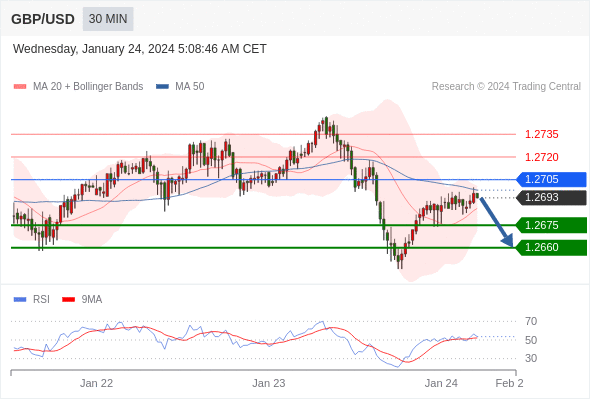Click the MA 20 Bollinger Bands legend swatch
The width and height of the screenshot is (590, 400).
[x=20, y=87]
